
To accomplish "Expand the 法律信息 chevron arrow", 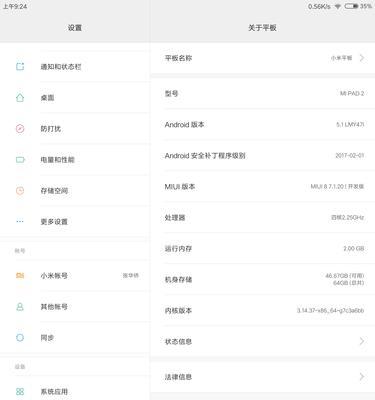I will pyautogui.click(x=362, y=377).
